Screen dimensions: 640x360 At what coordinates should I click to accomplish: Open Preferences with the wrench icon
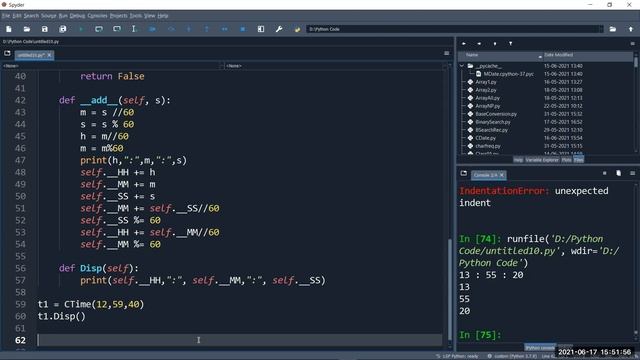[x=279, y=29]
